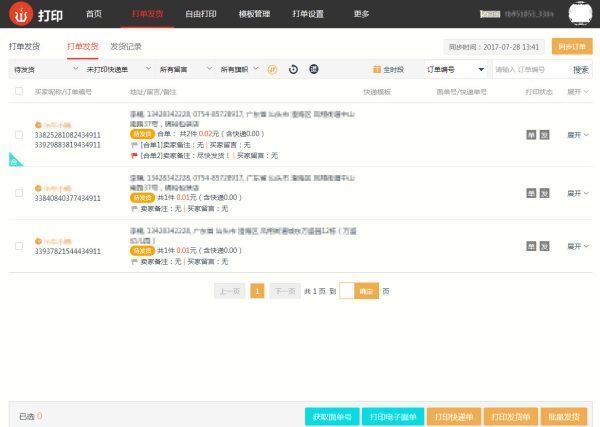Image resolution: width=600 pixels, height=427 pixels.
Task: Open the '未打印快递单' filter dropdown
Action: pyautogui.click(x=112, y=69)
